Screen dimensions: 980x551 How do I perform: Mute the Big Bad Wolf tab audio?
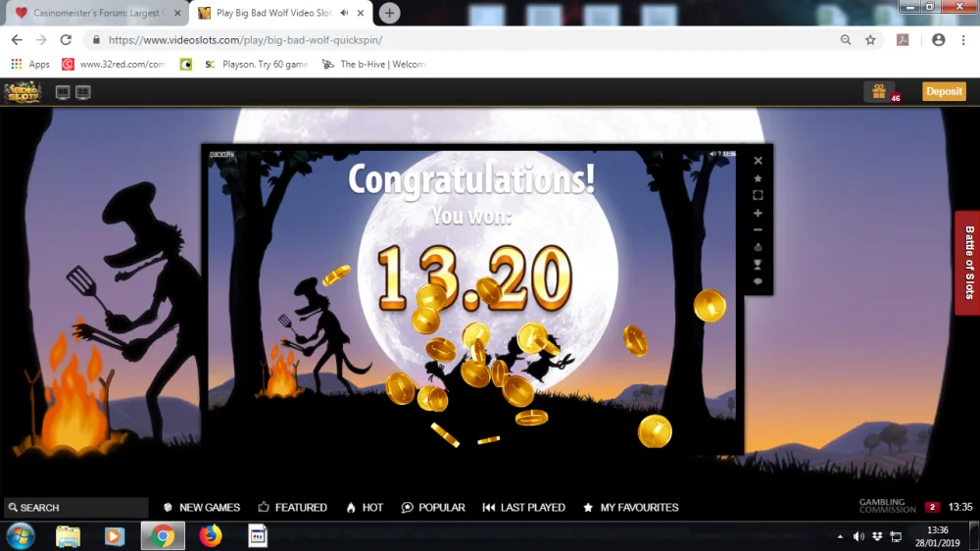coord(344,13)
